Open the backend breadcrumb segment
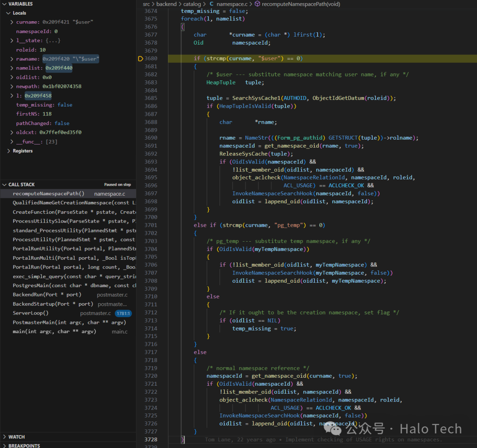The image size is (477, 448). [166, 4]
